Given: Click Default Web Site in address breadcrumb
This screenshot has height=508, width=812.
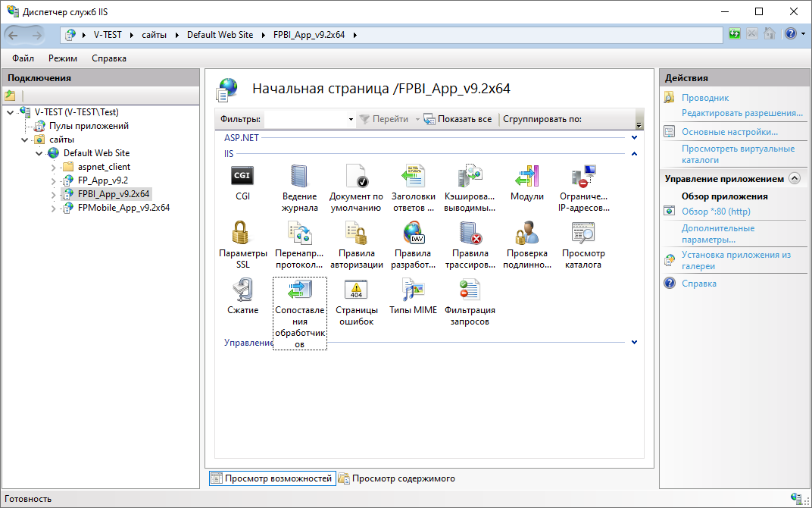Looking at the screenshot, I should click(x=220, y=35).
